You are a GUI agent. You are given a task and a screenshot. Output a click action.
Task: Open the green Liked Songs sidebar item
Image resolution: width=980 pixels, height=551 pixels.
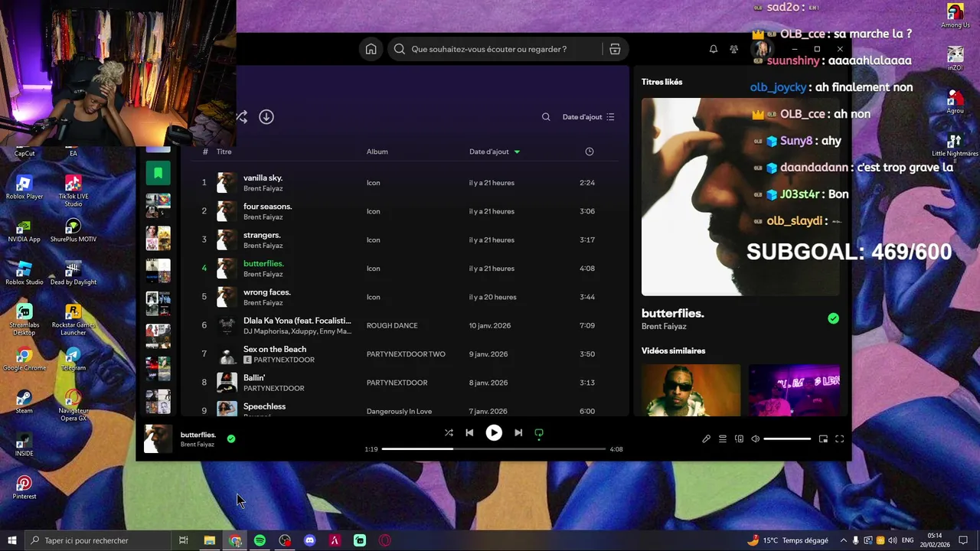pos(158,173)
